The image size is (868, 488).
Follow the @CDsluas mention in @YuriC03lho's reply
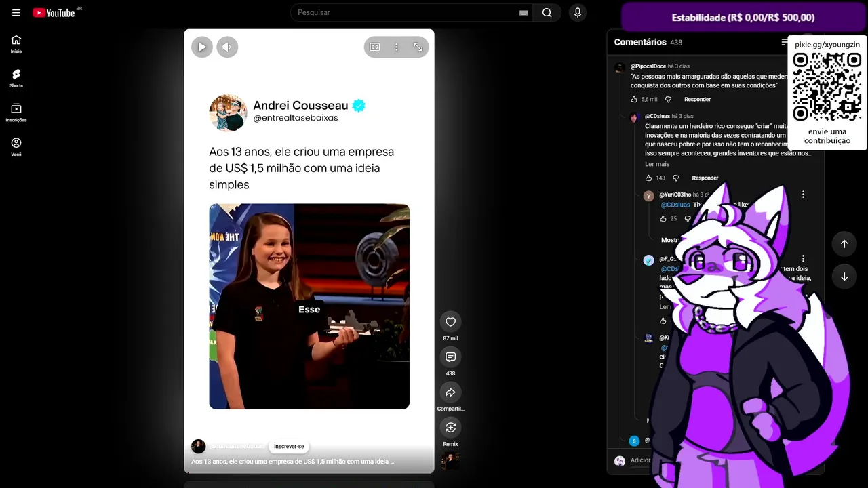[675, 205]
